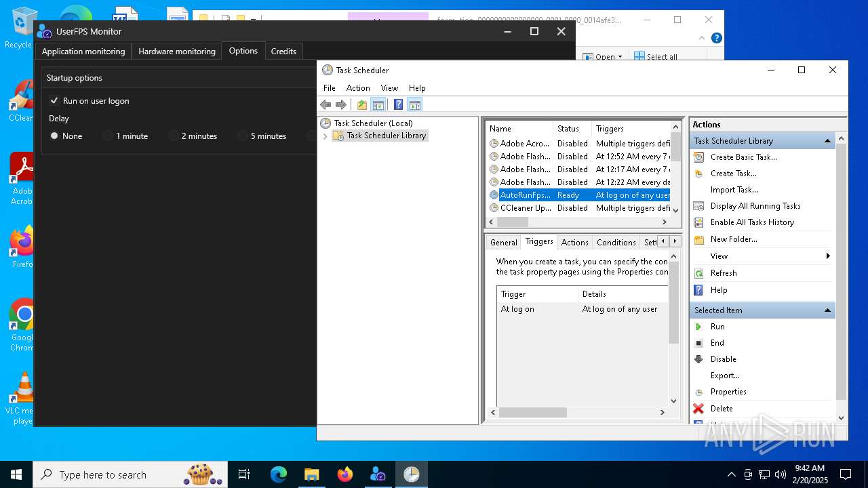The image size is (868, 488).
Task: Click the Help icon in Actions pane
Action: click(699, 290)
